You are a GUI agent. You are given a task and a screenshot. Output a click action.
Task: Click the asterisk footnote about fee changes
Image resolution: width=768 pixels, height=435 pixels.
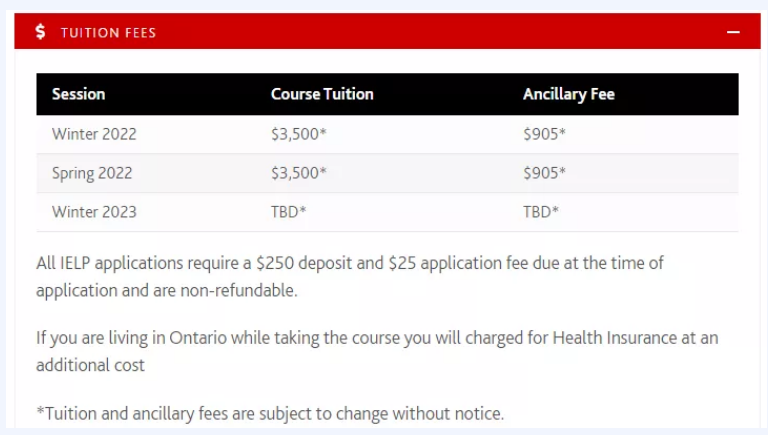tap(270, 414)
